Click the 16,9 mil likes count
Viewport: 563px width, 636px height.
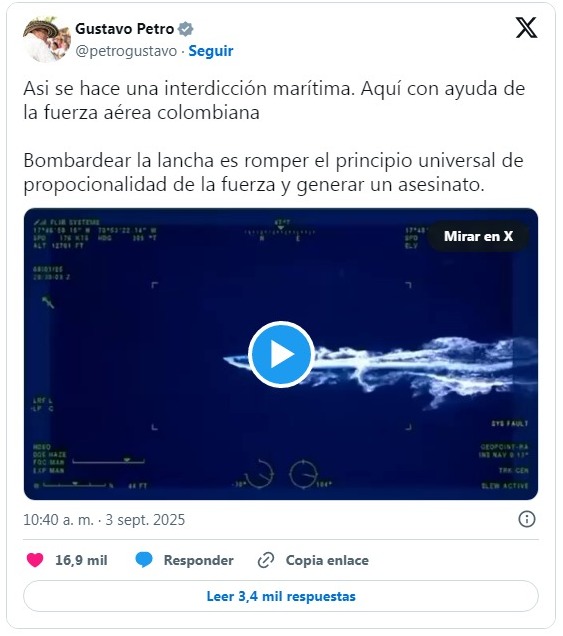click(81, 560)
